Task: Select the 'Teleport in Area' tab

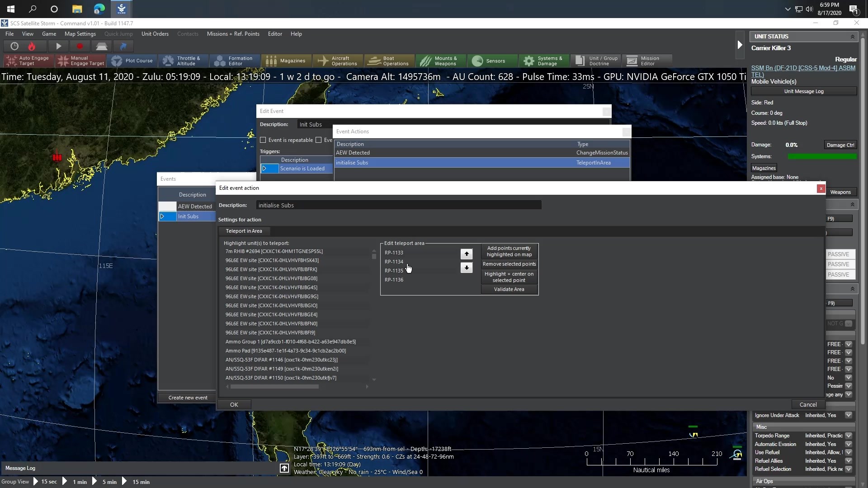Action: coord(244,231)
